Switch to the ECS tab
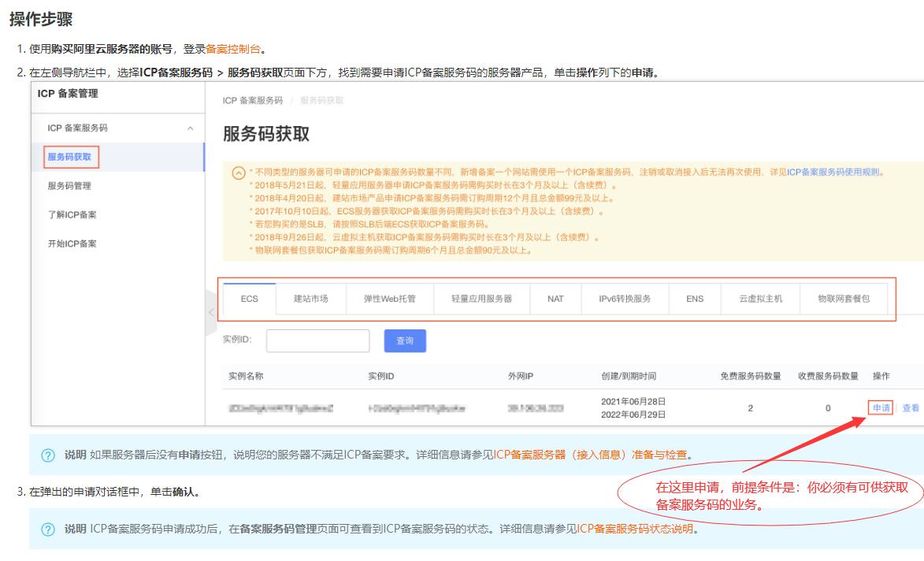 [249, 299]
